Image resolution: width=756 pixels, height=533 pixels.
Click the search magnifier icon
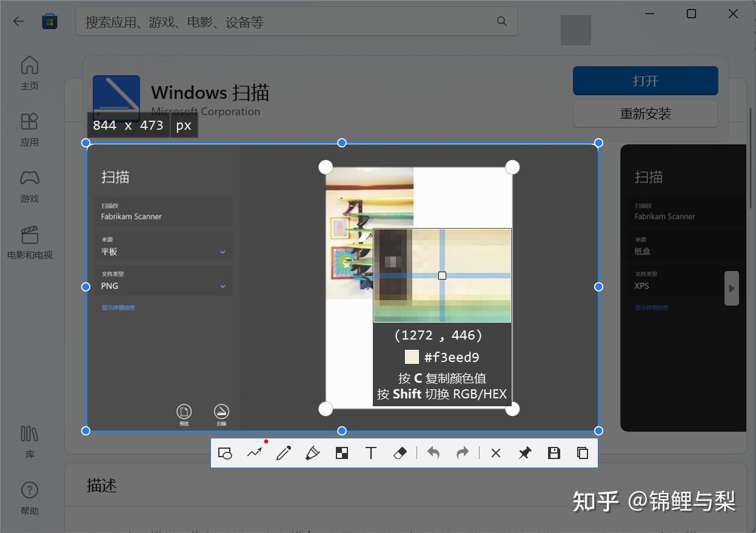pyautogui.click(x=502, y=21)
